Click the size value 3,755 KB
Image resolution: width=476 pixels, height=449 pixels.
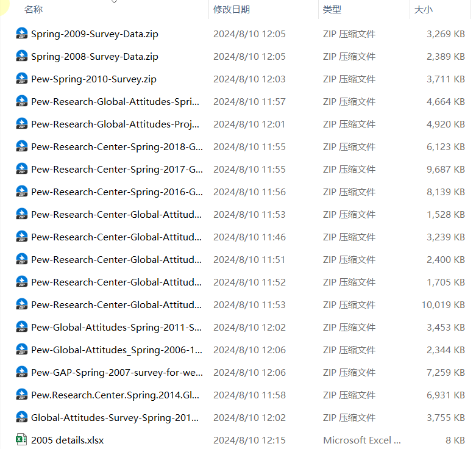pos(446,418)
